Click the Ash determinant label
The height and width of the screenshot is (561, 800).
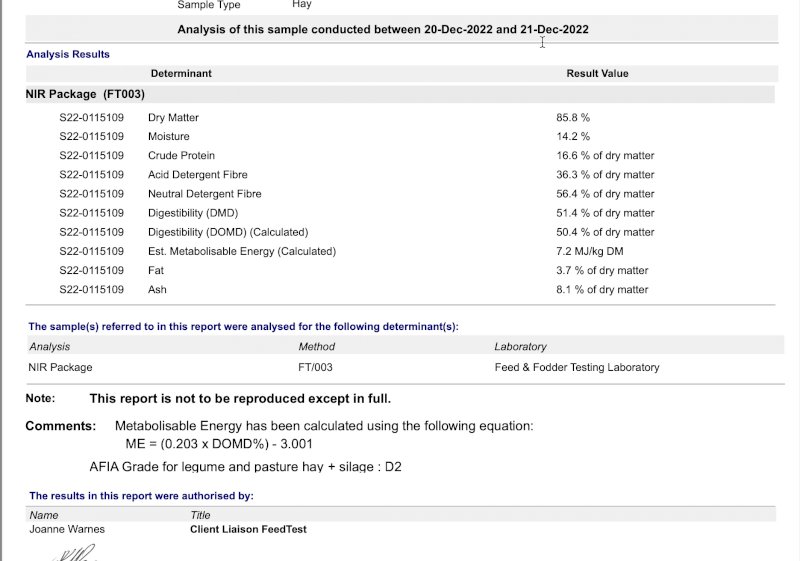tap(157, 290)
